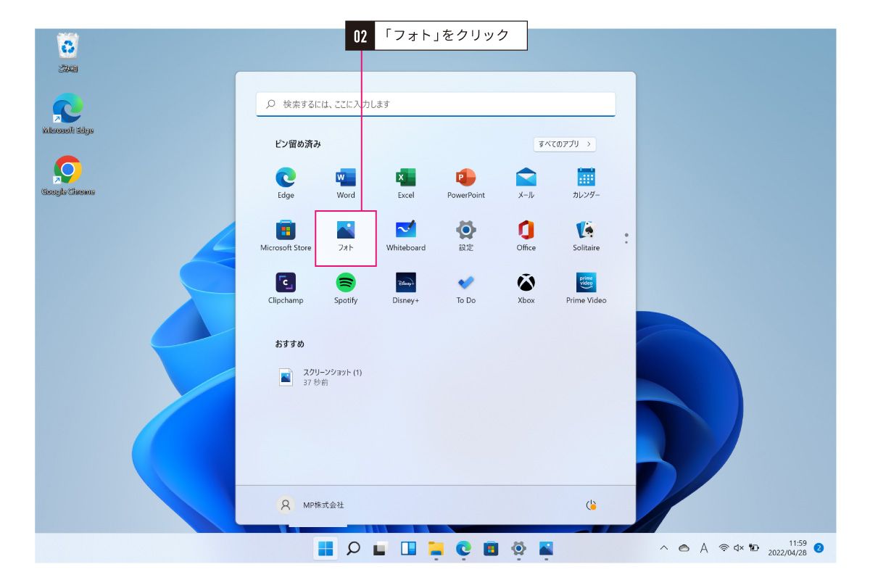Open Microsoft Store from pinned apps
This screenshot has width=870, height=588.
tap(286, 236)
